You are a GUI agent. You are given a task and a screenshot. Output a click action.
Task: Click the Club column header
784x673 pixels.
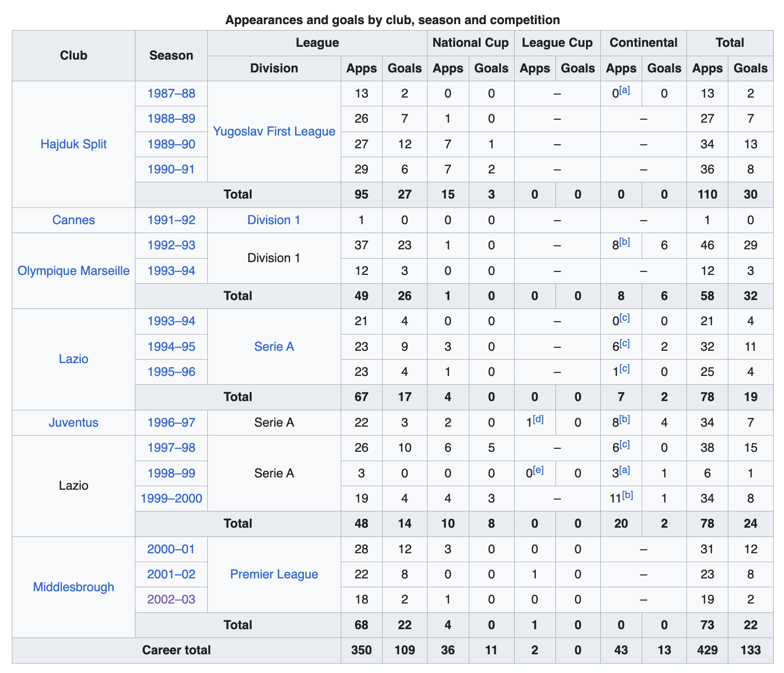click(73, 56)
